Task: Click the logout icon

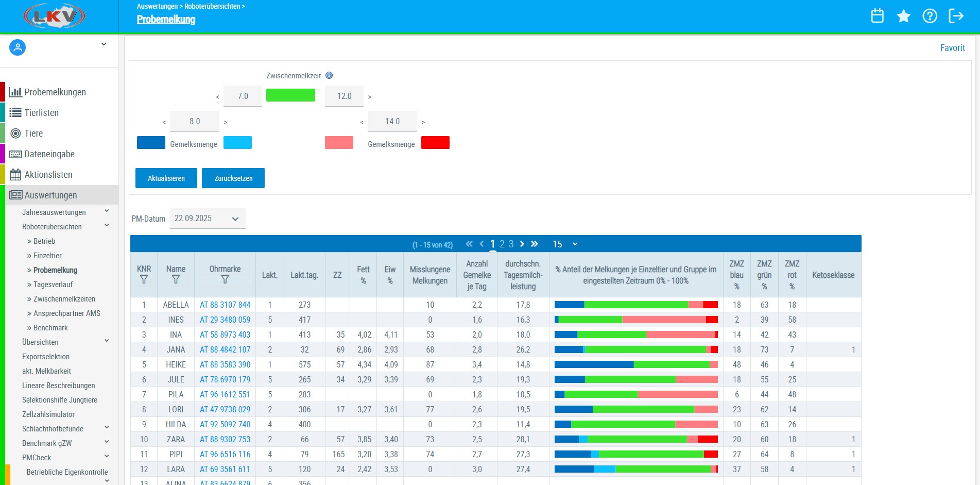Action: [956, 16]
